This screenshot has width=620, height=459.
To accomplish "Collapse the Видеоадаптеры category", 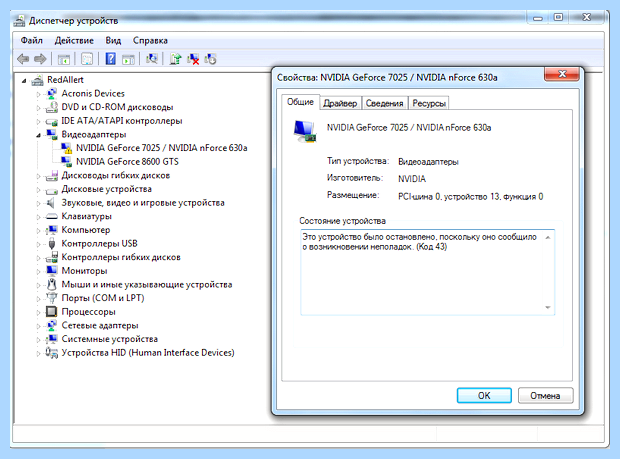I will [38, 135].
